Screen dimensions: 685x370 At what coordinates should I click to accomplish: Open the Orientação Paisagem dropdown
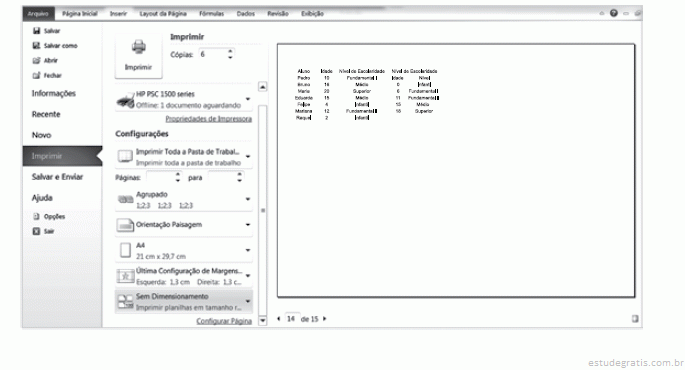[x=248, y=225]
